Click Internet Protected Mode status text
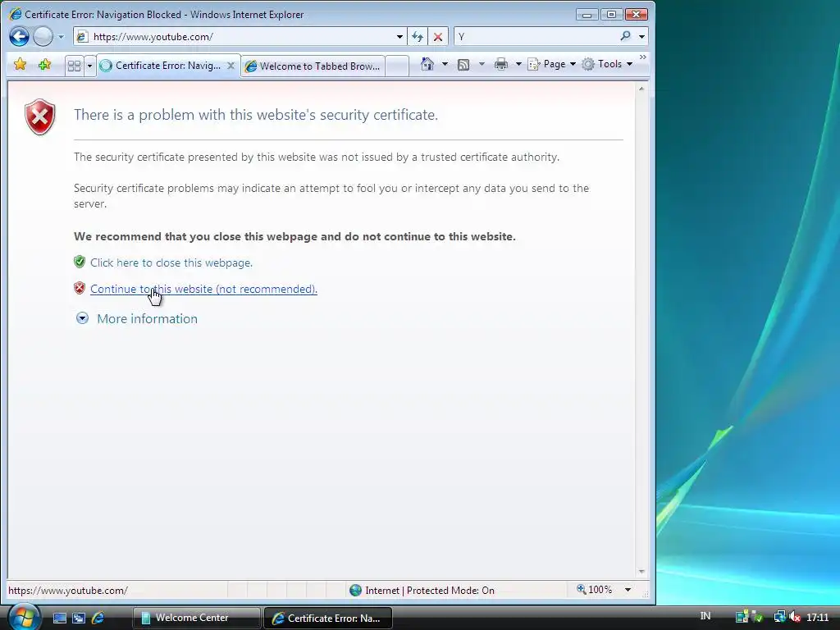 [430, 591]
